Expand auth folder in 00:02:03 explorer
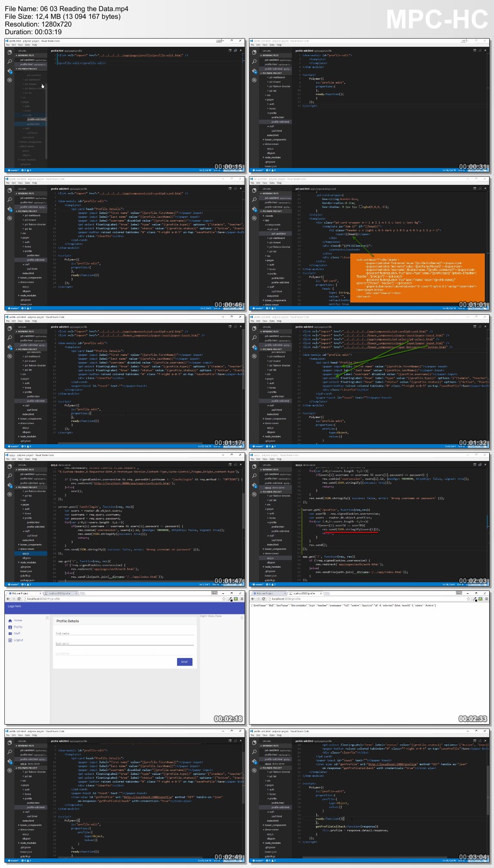494x868 pixels. [271, 513]
